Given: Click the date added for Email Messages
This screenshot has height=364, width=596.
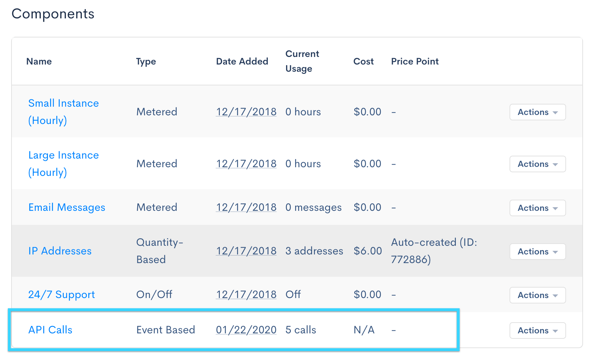Looking at the screenshot, I should [x=246, y=207].
